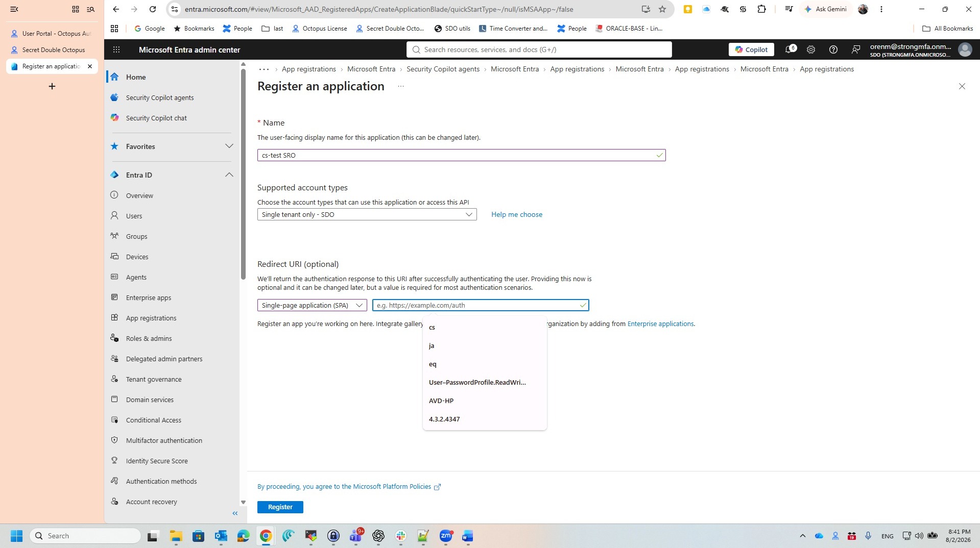The image size is (980, 548).
Task: Select the Account recovery sidebar icon
Action: 114,501
